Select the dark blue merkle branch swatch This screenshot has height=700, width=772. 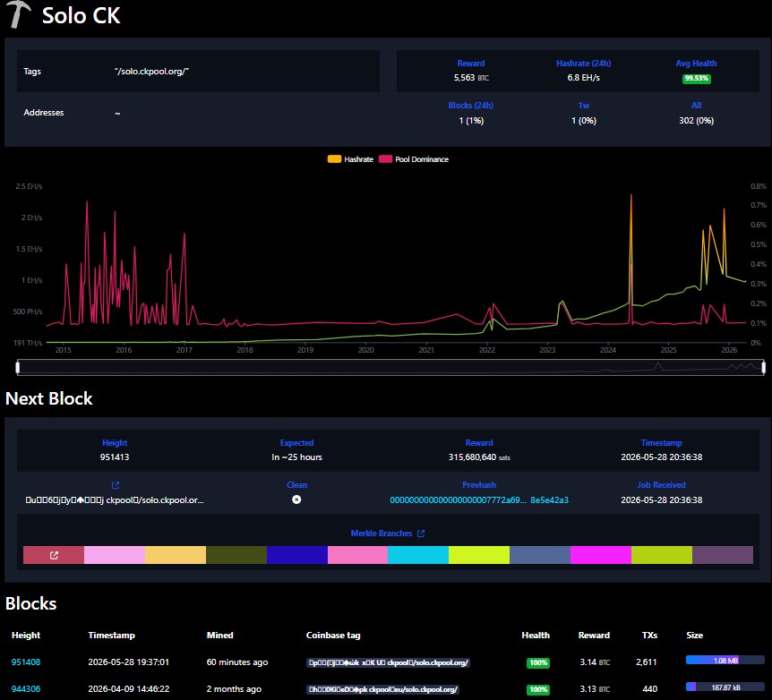tap(296, 555)
